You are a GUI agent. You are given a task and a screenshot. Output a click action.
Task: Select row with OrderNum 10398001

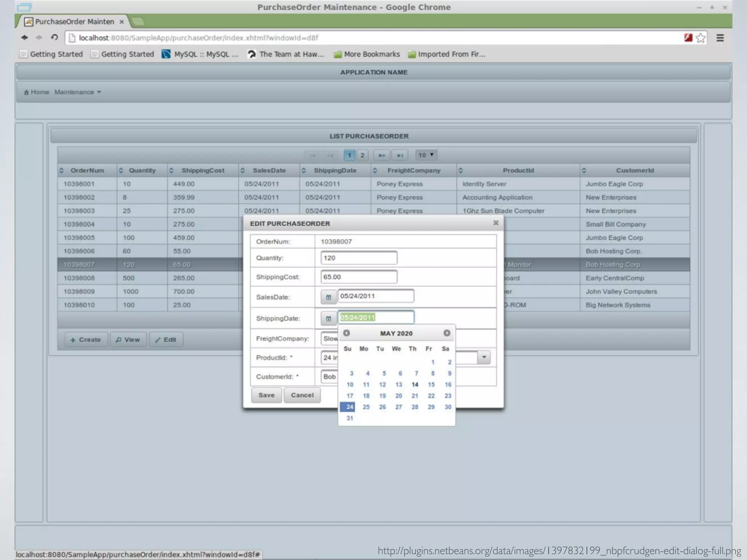click(373, 184)
